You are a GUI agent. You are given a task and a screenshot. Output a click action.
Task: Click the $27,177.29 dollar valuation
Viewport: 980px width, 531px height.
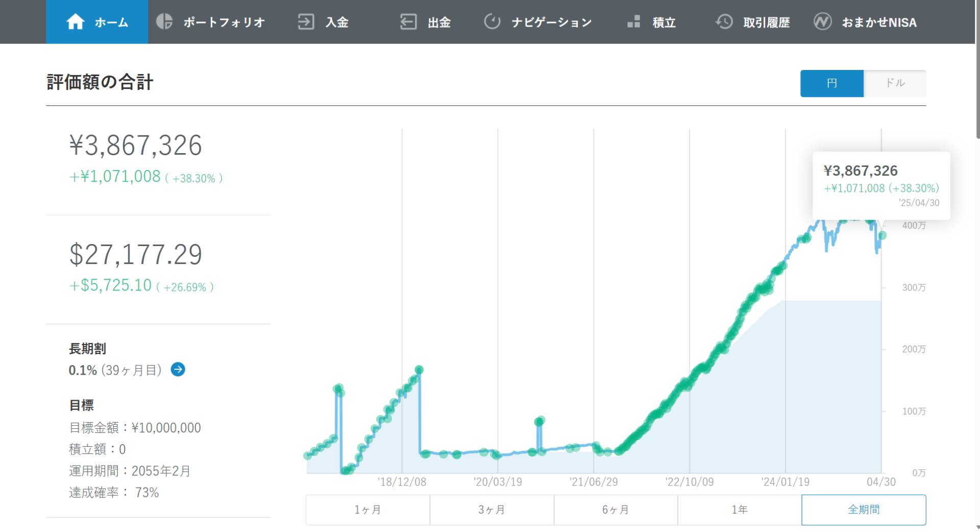pyautogui.click(x=136, y=254)
